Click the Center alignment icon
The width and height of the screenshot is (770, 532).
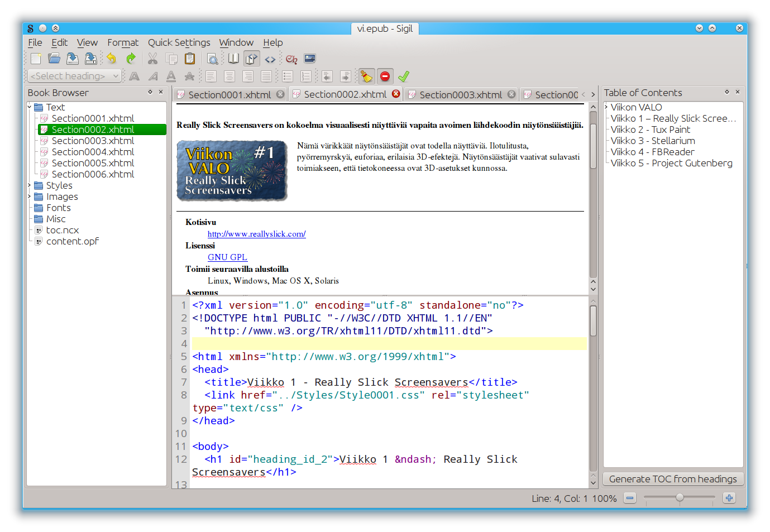point(229,76)
